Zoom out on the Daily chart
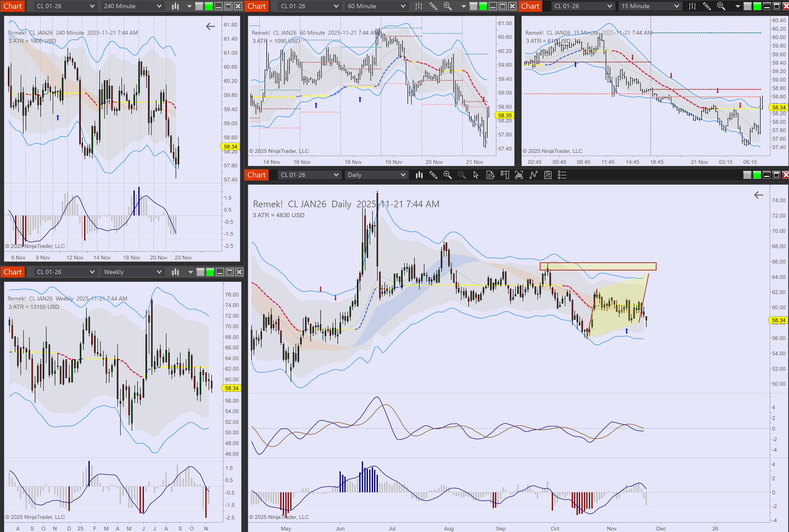The image size is (789, 532). [462, 175]
